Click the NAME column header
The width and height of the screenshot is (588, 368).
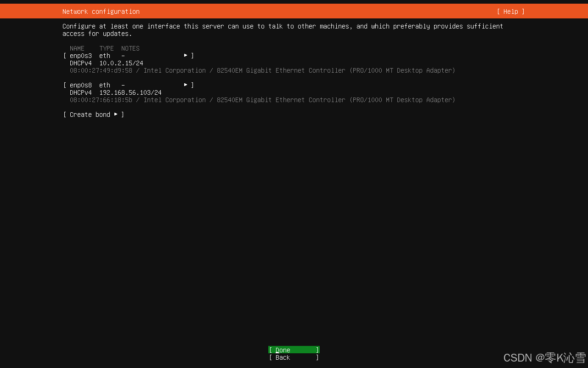pyautogui.click(x=77, y=48)
